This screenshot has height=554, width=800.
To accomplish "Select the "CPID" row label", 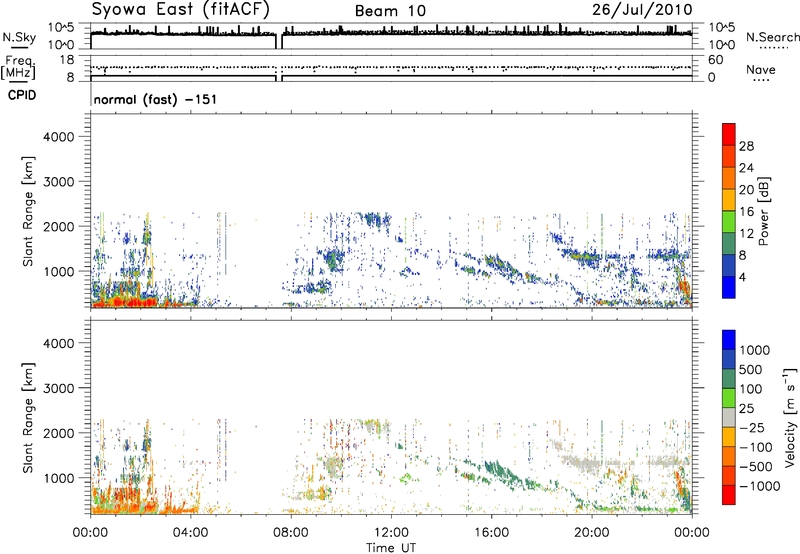I will click(x=22, y=95).
